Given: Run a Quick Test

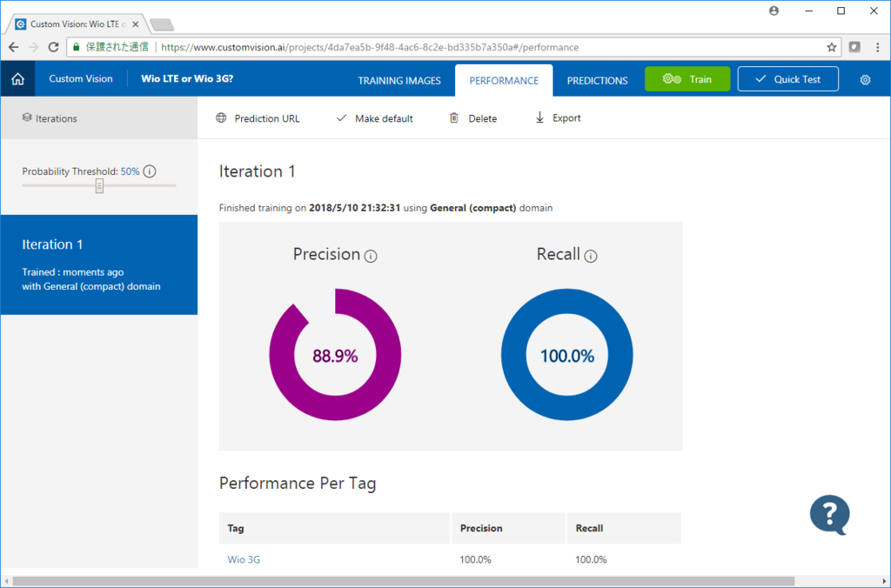Looking at the screenshot, I should (787, 79).
